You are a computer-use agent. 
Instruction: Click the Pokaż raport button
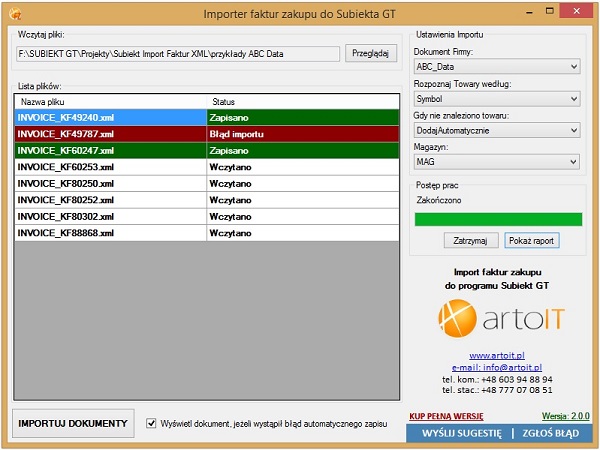532,241
